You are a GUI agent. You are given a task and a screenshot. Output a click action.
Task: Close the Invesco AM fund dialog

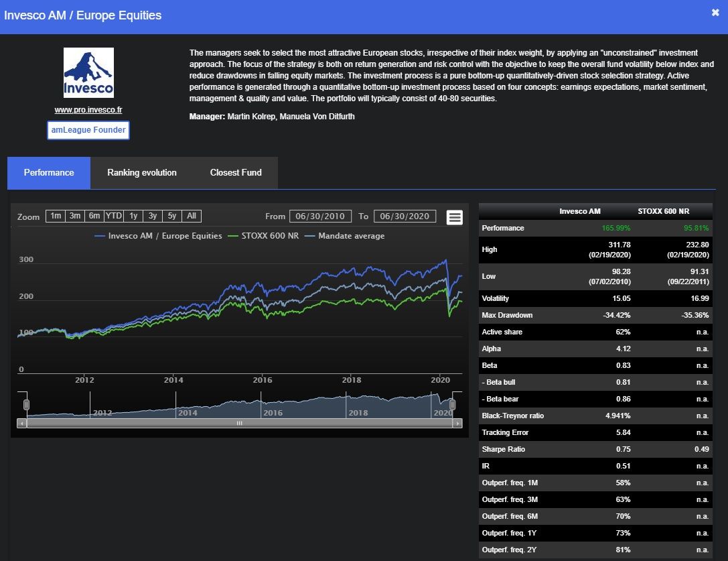715,13
